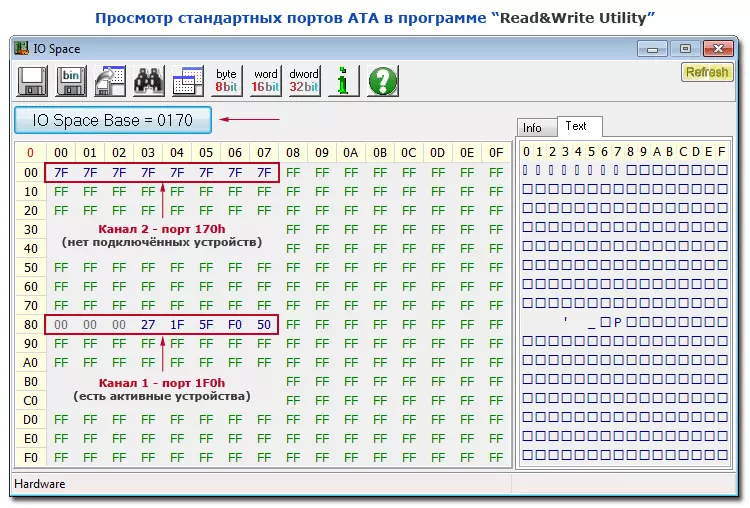Click the cascaded windows table icon

tap(188, 80)
